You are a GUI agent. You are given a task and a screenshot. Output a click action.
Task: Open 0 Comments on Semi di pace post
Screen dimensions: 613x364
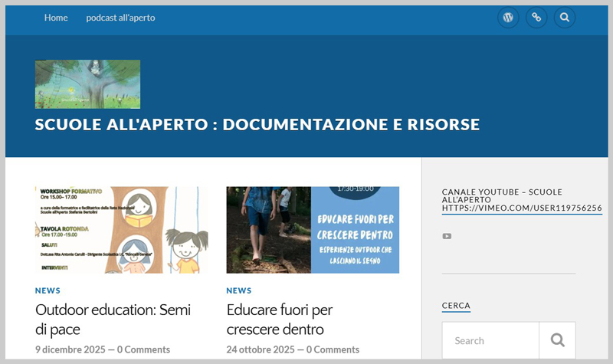coord(143,349)
